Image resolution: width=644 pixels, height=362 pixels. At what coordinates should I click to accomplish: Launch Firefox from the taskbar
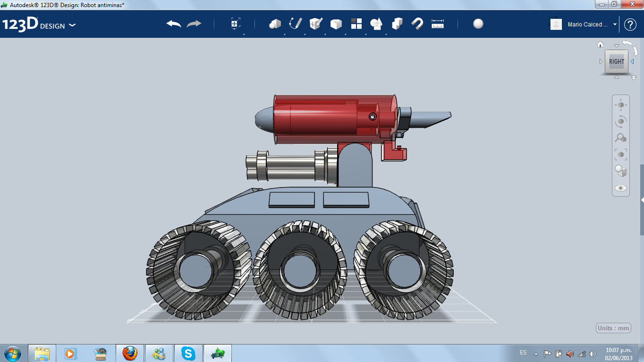130,353
